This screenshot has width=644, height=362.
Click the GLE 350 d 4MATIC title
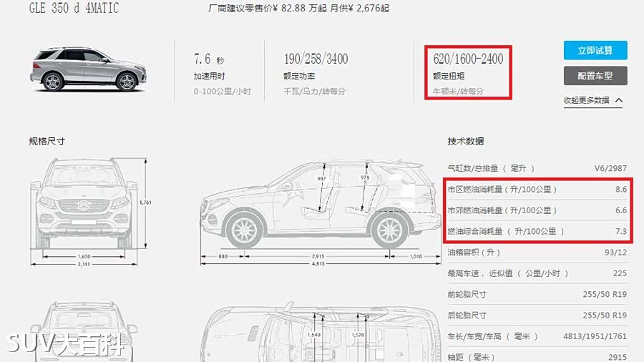74,8
